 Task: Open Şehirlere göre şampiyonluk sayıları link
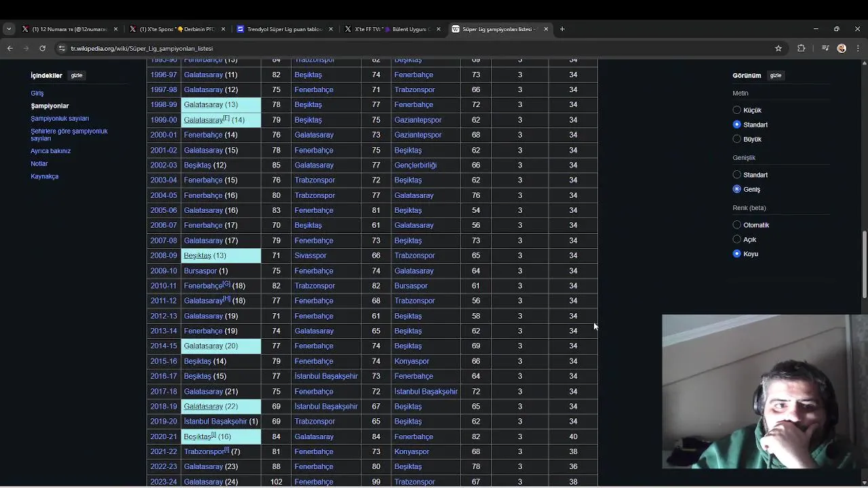tap(68, 134)
